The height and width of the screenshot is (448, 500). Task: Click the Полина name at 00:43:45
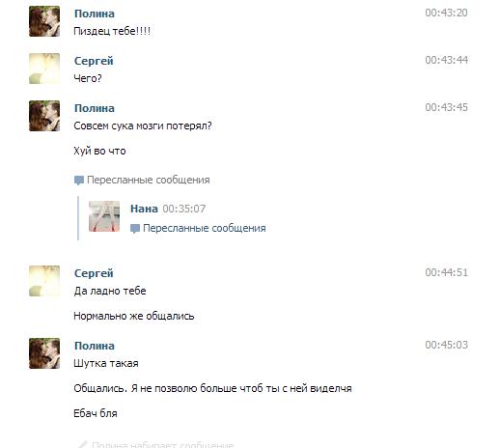click(95, 108)
